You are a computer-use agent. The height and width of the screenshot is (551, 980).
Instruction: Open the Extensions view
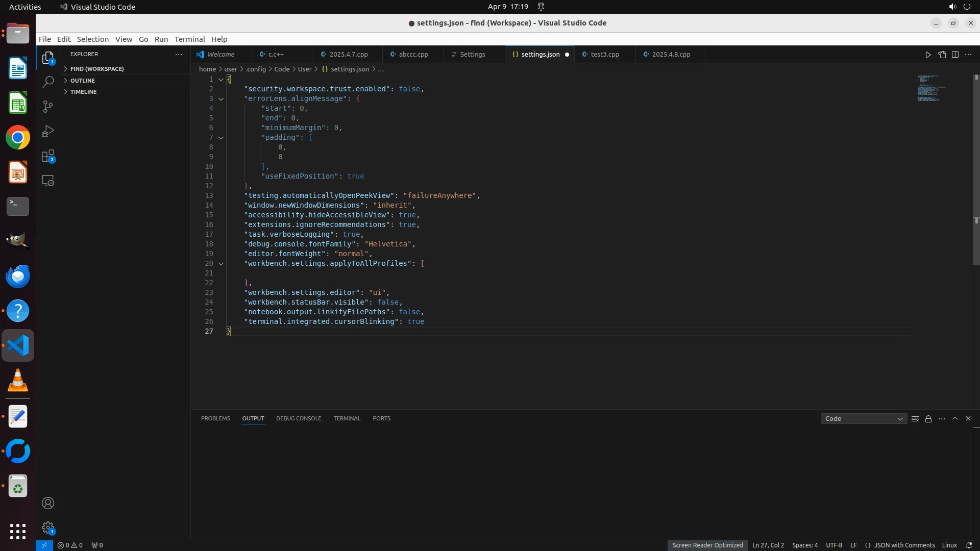[x=48, y=156]
